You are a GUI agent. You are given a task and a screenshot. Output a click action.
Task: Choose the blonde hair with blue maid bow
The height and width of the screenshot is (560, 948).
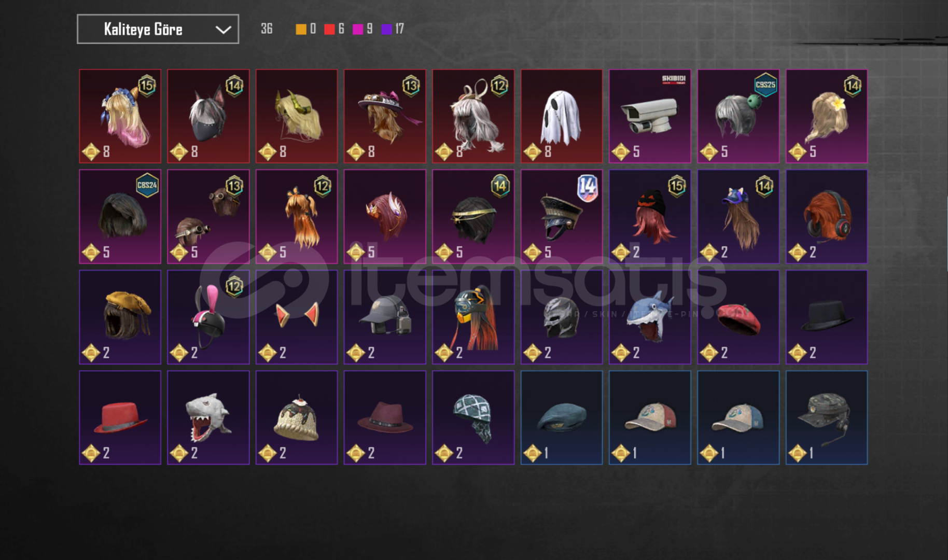click(x=120, y=116)
